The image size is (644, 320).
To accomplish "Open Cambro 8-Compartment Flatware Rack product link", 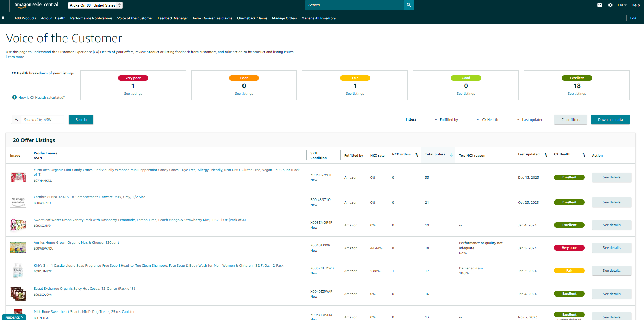I will pyautogui.click(x=90, y=197).
